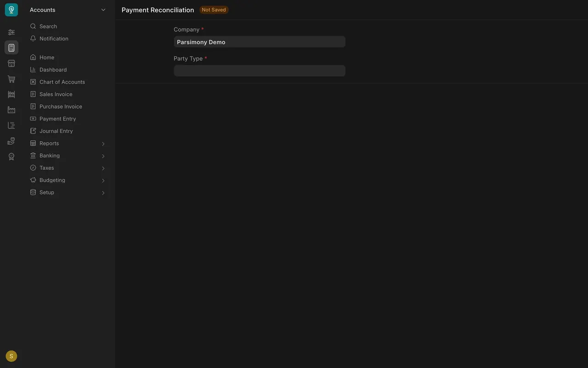Open Search in the sidebar
588x368 pixels.
pos(68,26)
